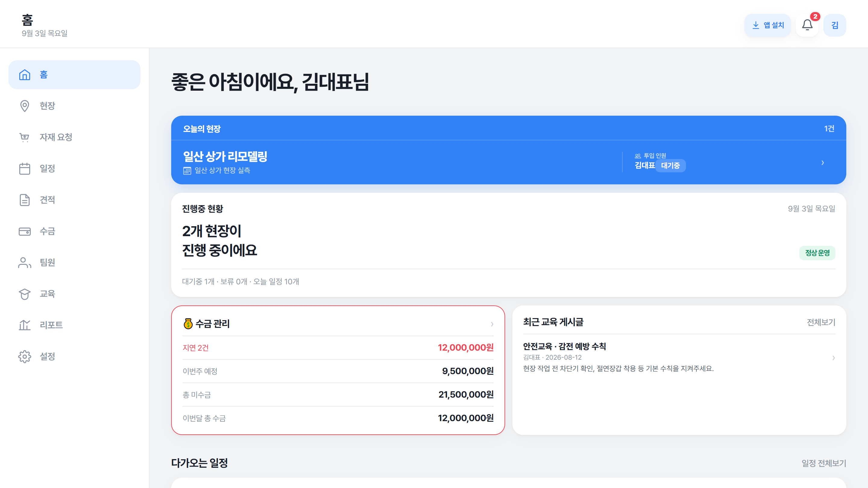The height and width of the screenshot is (488, 868).
Task: Click the 일산 상가 리모델링 title
Action: tap(225, 157)
